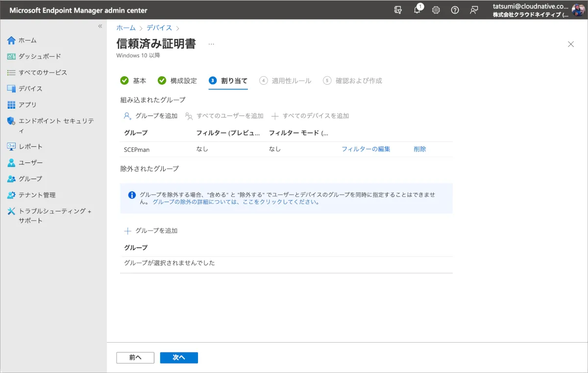Open the feedback icon in header

(x=474, y=10)
